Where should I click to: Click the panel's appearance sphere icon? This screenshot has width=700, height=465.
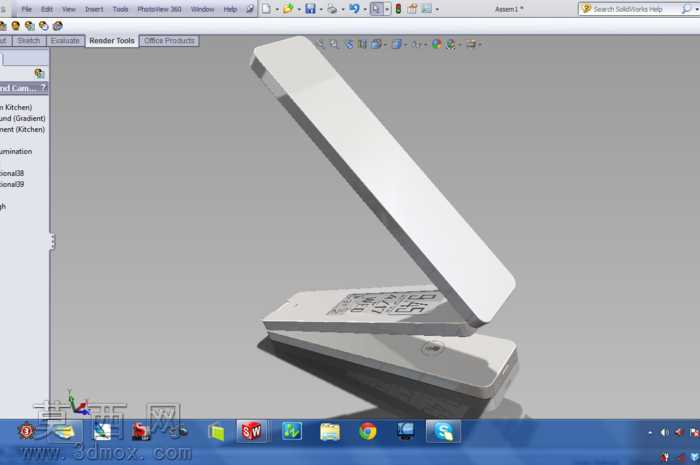coord(39,73)
